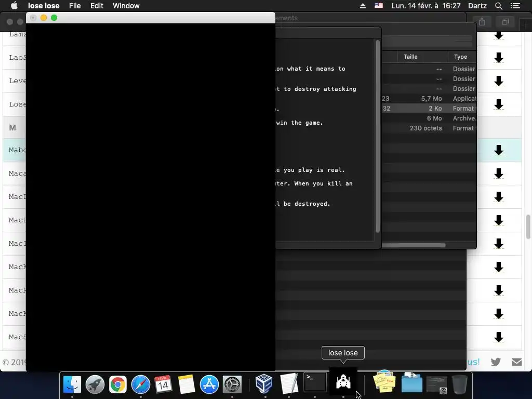Click the 'M' section header in the list
The height and width of the screenshot is (399, 532).
click(12, 128)
